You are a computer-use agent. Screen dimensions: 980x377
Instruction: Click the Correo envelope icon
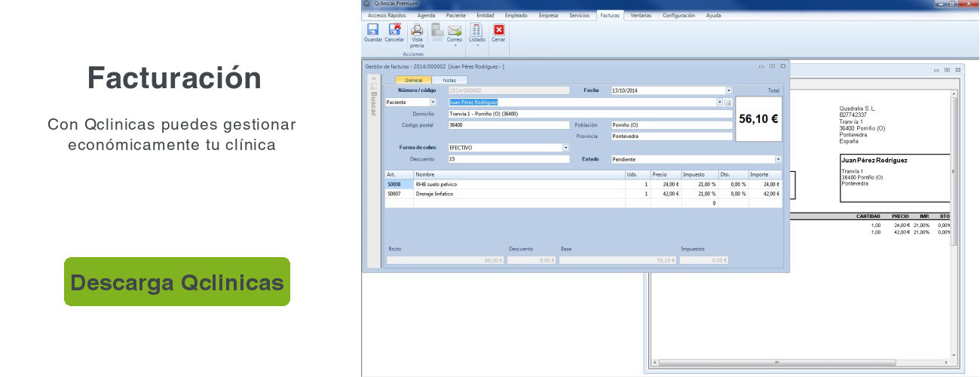point(455,30)
